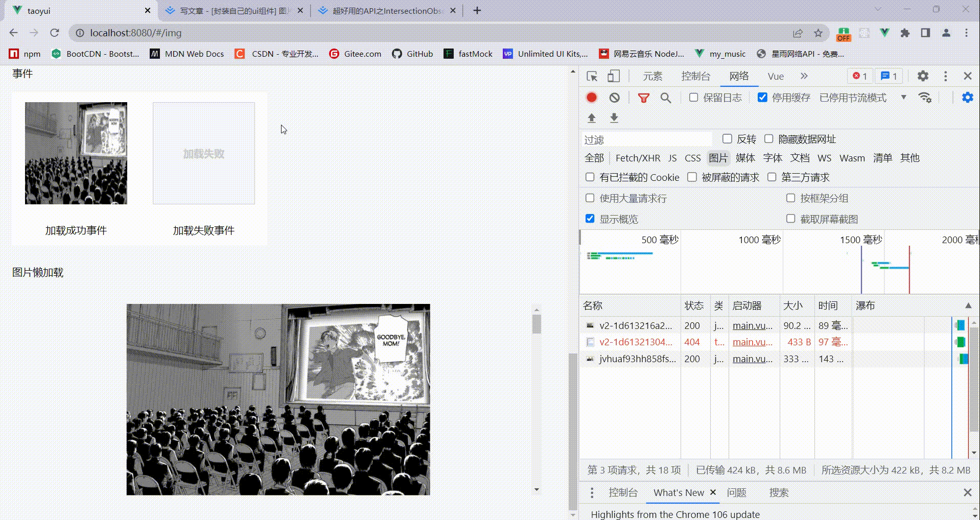Click the lazy-load image container scrollbar thumb
The image size is (980, 520).
(536, 324)
